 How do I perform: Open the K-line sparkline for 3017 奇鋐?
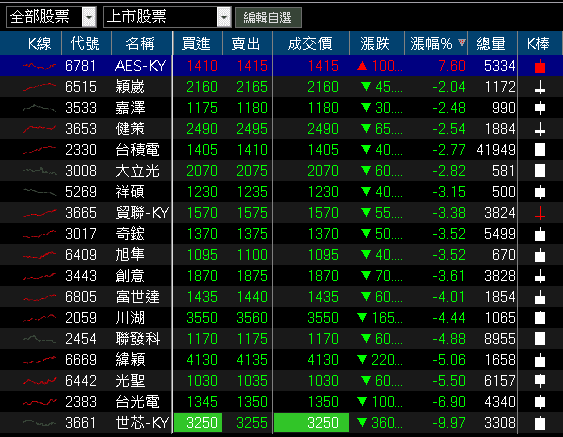39,234
